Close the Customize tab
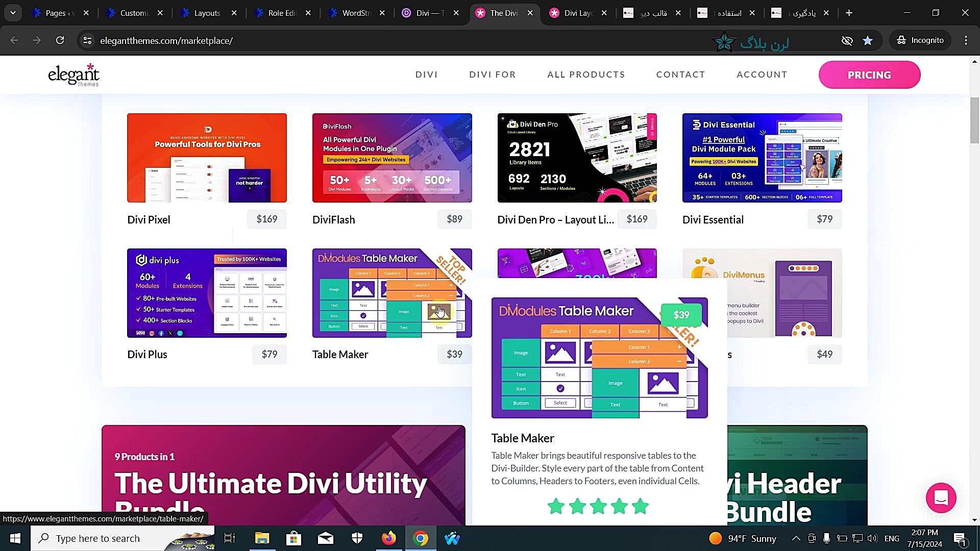Image resolution: width=980 pixels, height=551 pixels. coord(160,13)
